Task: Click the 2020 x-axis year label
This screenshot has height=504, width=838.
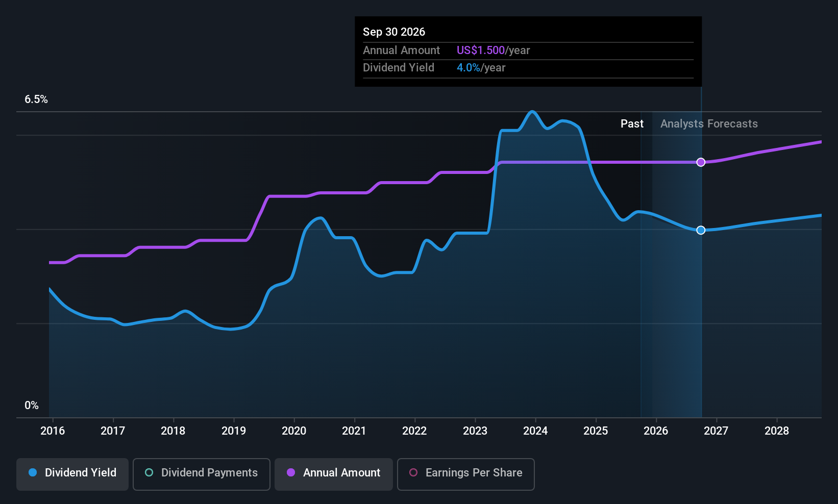Action: [x=294, y=431]
